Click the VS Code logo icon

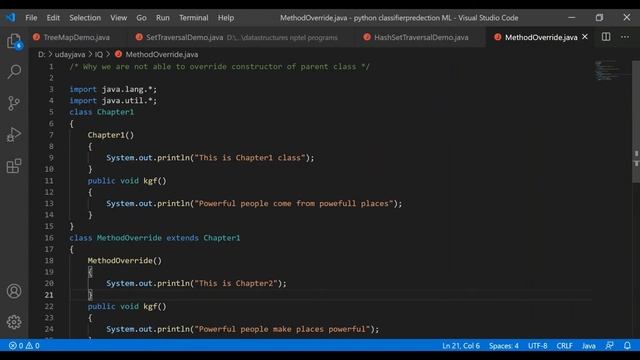pos(11,18)
